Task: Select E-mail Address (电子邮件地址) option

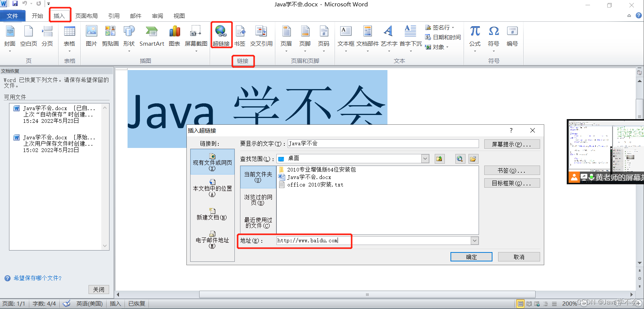Action: coord(212,240)
